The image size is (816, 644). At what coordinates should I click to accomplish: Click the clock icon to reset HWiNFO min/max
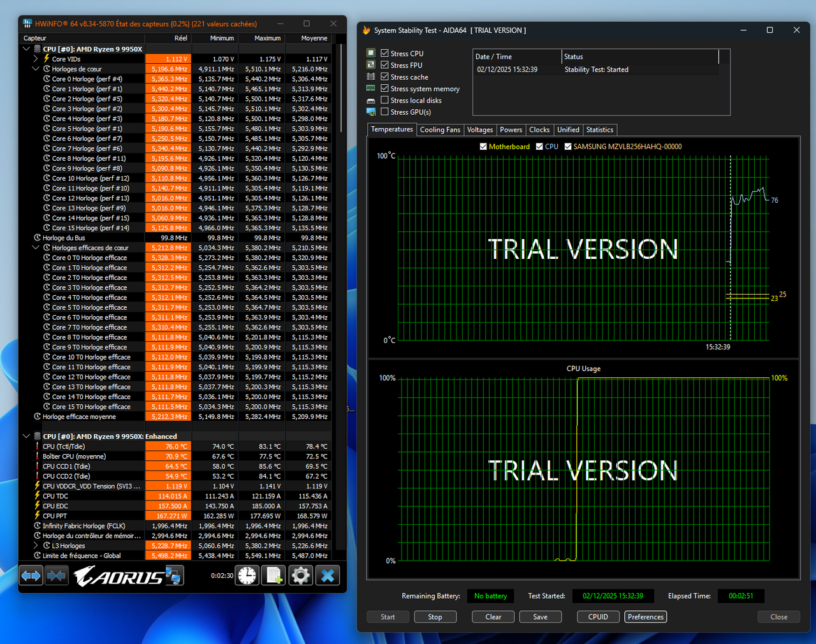point(247,576)
